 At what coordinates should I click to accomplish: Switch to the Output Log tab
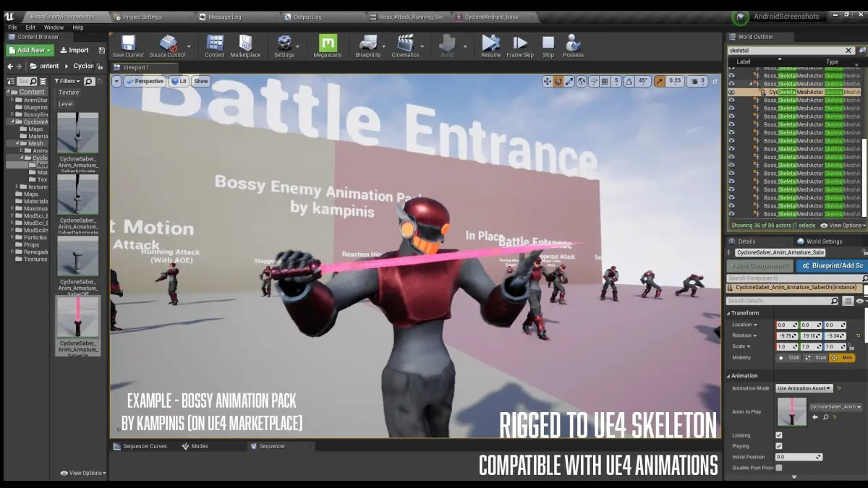[x=307, y=17]
